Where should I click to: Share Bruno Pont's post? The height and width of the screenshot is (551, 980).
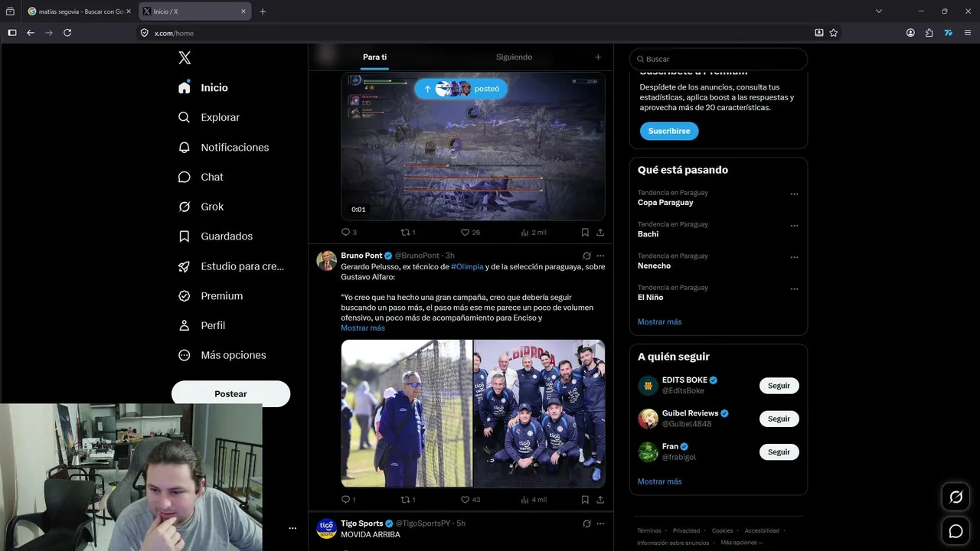(600, 500)
